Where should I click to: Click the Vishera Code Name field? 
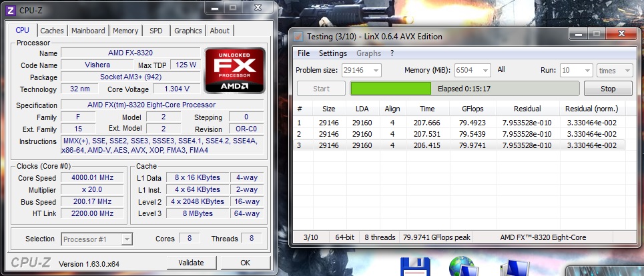point(97,65)
